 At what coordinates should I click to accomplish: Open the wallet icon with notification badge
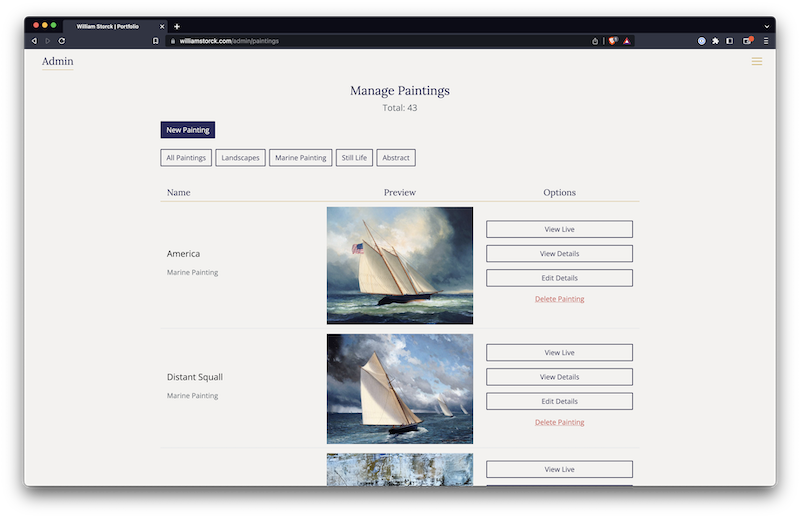point(748,40)
